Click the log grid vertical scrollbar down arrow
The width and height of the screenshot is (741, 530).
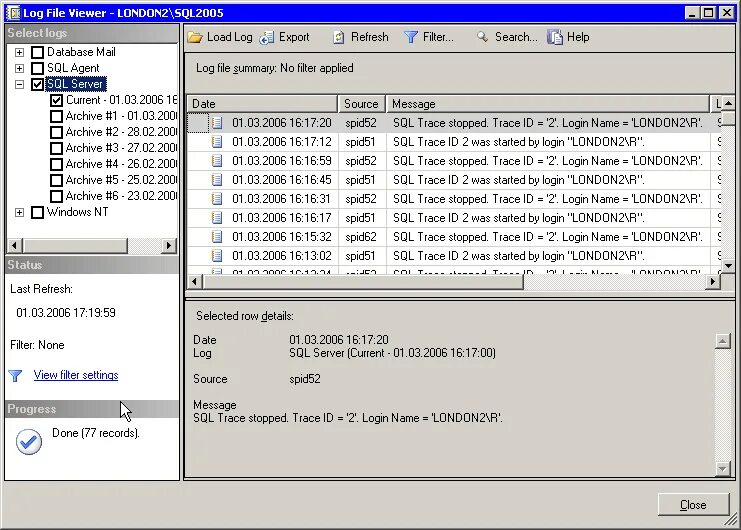pyautogui.click(x=729, y=266)
